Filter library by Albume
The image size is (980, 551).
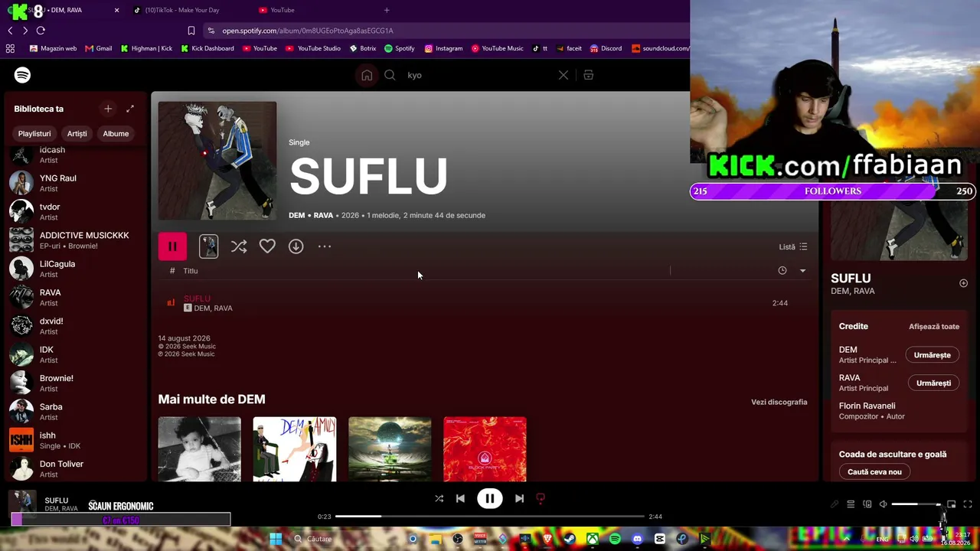point(116,133)
